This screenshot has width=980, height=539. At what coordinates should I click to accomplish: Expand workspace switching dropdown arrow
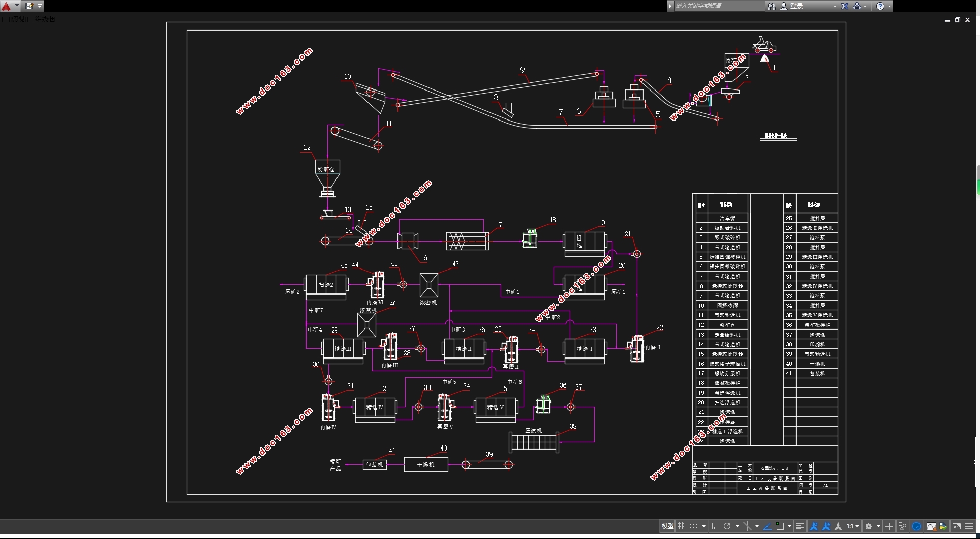(x=878, y=526)
